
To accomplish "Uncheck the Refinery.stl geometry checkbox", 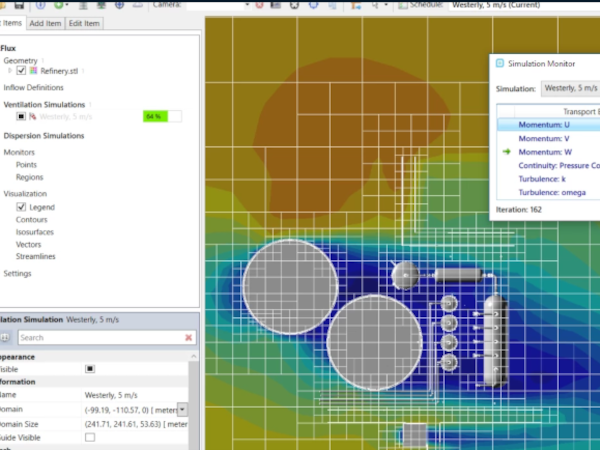I will [x=22, y=71].
